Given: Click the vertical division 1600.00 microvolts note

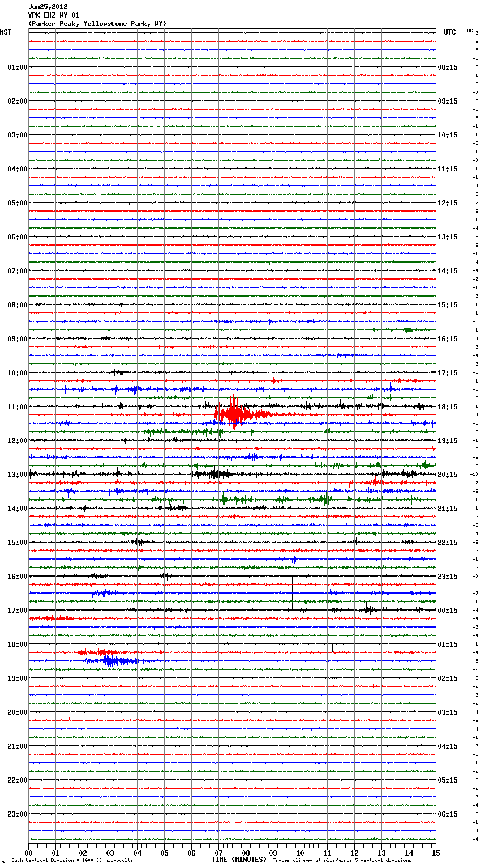Looking at the screenshot, I should 72,860.
